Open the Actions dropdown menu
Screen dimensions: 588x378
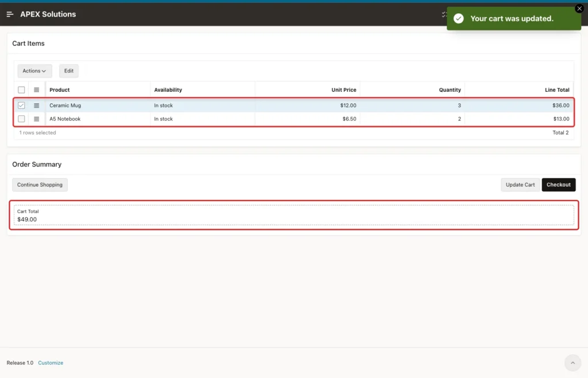tap(34, 71)
